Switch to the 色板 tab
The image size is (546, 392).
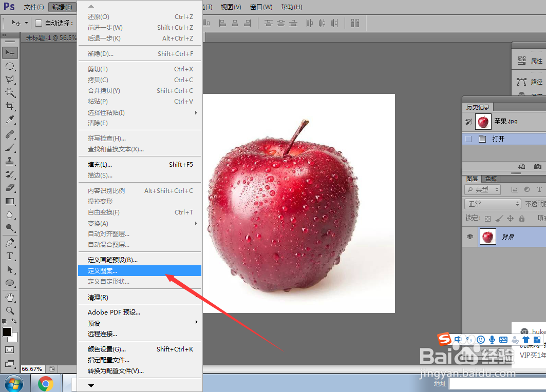click(491, 179)
